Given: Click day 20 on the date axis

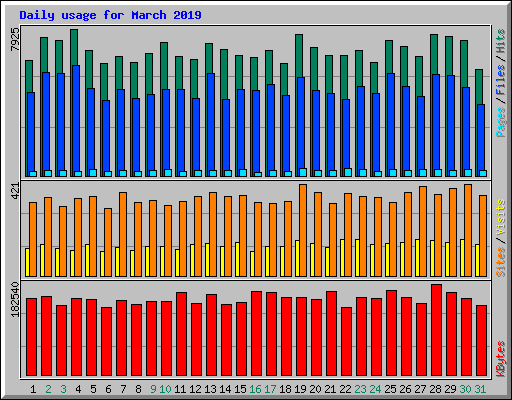Looking at the screenshot, I should (x=315, y=389).
